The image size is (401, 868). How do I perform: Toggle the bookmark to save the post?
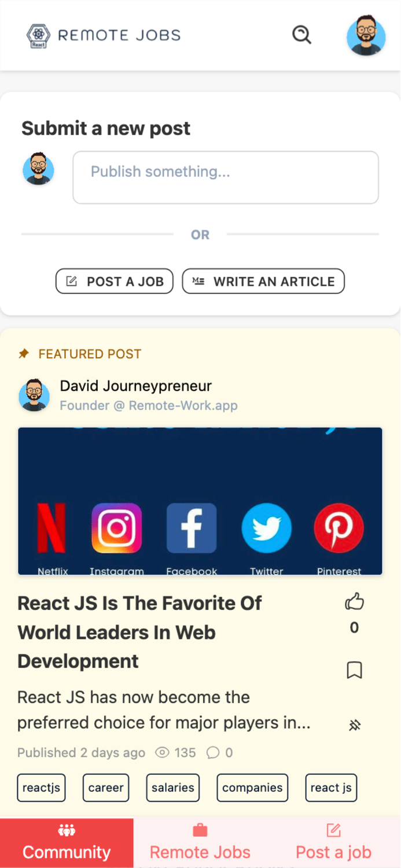(x=355, y=670)
